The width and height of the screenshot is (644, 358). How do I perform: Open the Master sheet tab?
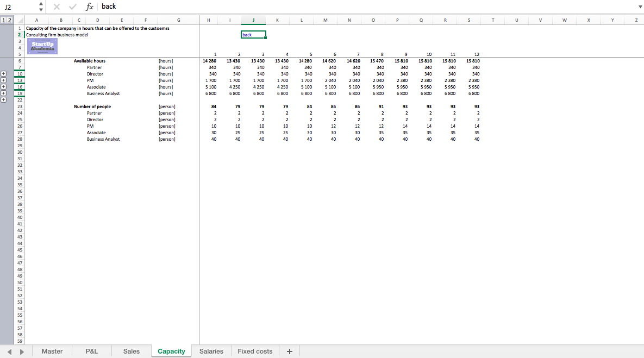point(52,351)
